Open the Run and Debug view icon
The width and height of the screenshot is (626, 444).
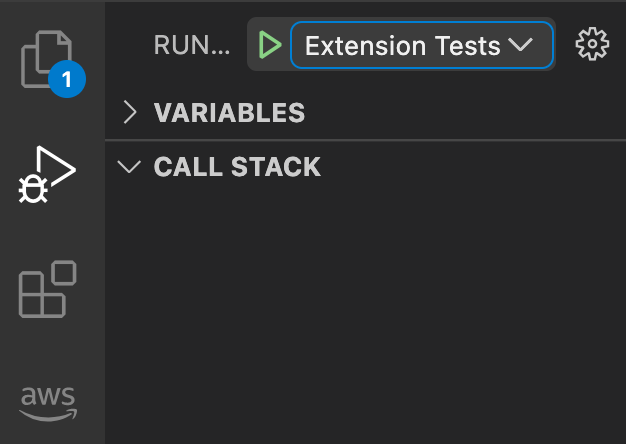(47, 174)
